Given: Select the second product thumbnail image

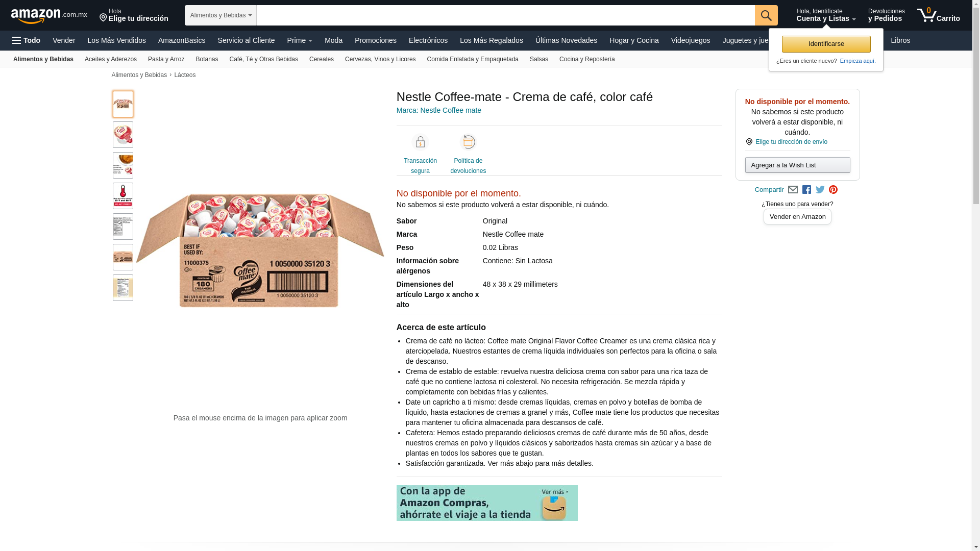Looking at the screenshot, I should (x=123, y=135).
